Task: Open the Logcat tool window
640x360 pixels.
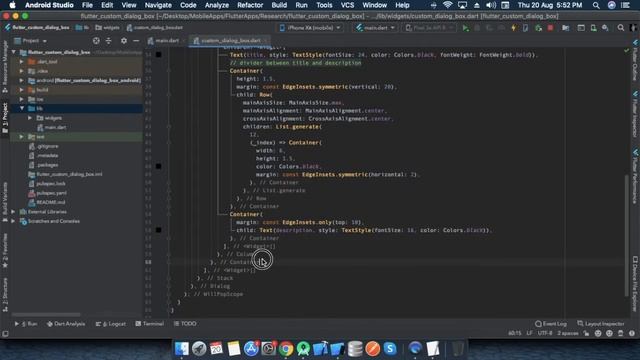Action: (111, 324)
